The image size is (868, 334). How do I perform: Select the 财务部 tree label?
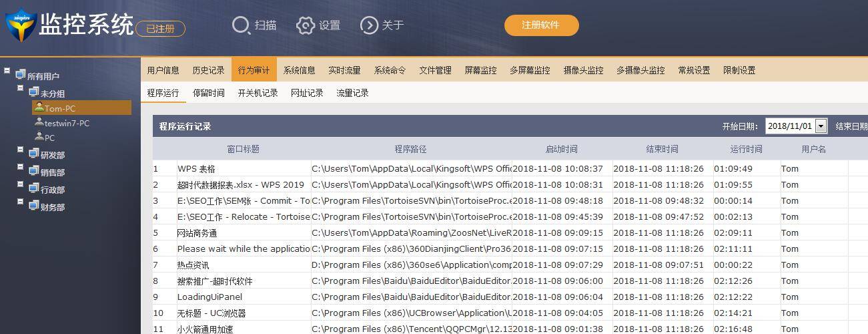point(53,207)
